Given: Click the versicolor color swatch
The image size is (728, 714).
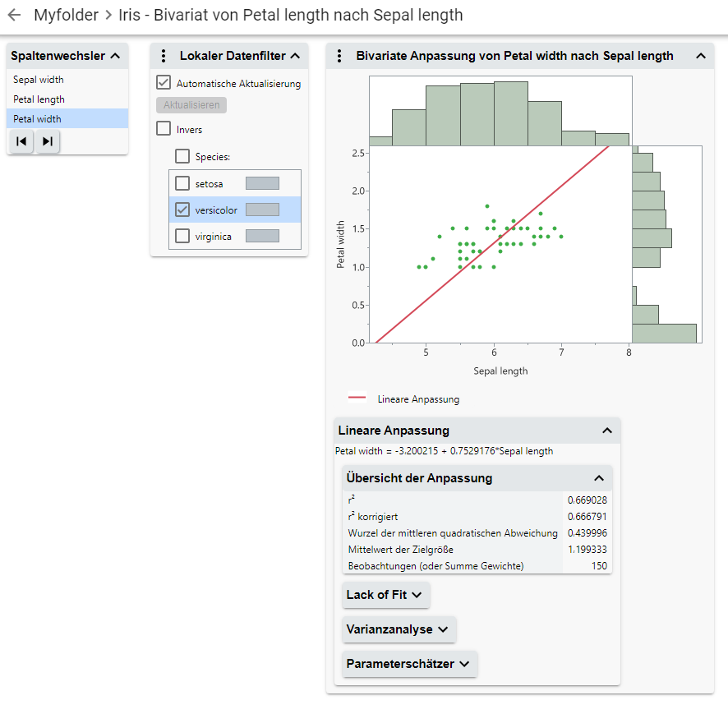Looking at the screenshot, I should click(262, 210).
